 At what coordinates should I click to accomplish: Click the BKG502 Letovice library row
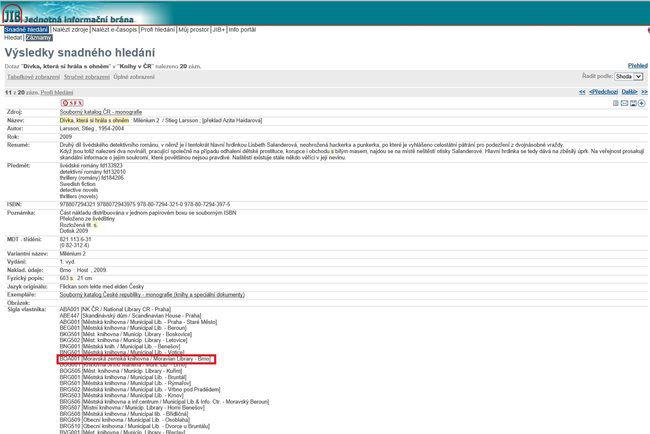pyautogui.click(x=123, y=340)
